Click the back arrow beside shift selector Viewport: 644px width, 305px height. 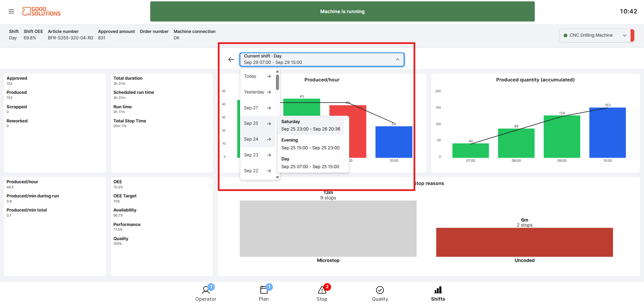tap(231, 60)
